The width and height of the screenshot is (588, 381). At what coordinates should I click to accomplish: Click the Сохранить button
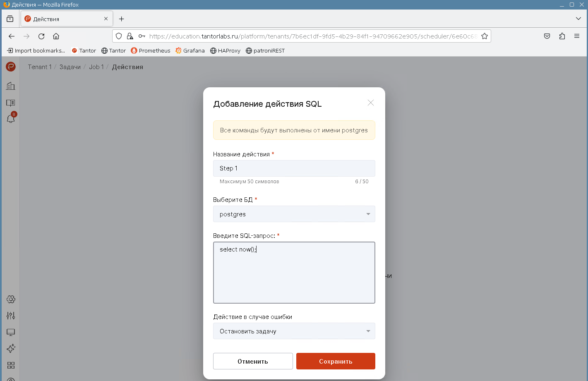pos(336,361)
